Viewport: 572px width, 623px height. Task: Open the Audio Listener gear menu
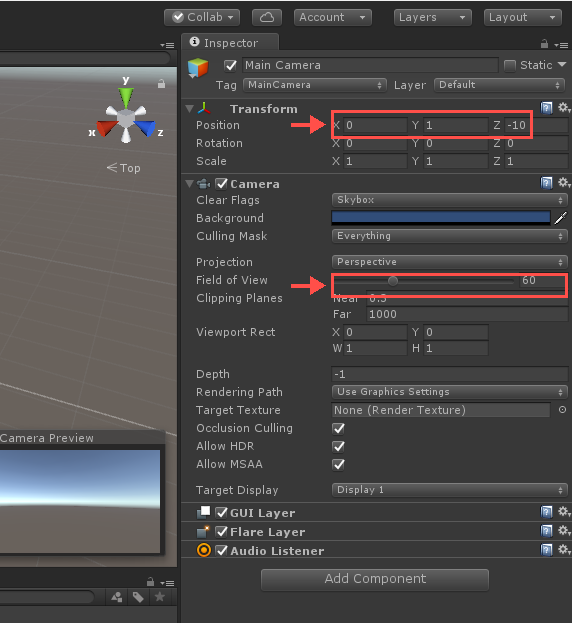click(564, 549)
